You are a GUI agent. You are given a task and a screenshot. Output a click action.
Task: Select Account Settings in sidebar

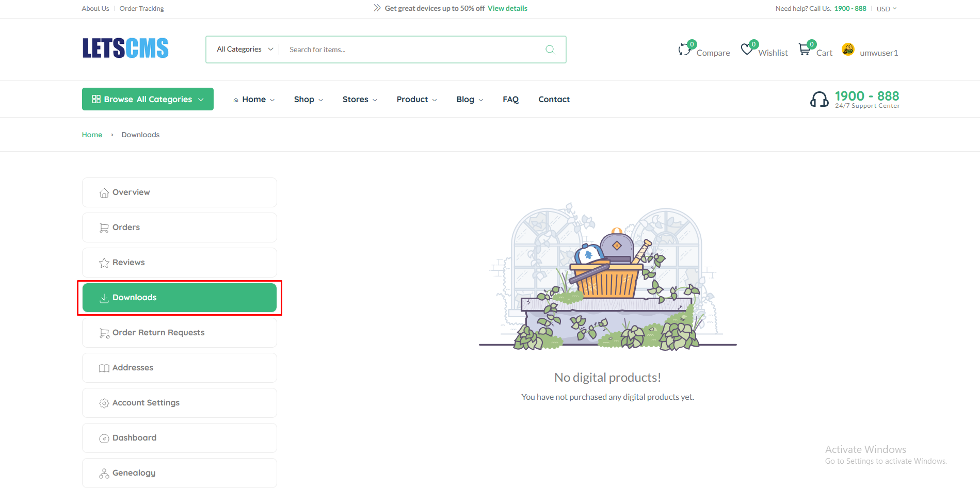[146, 403]
